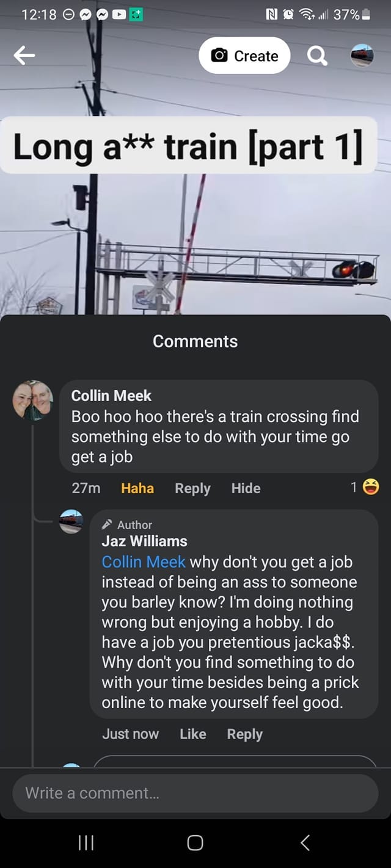
Task: Open the blue Collin Meek mention link
Action: [x=144, y=562]
